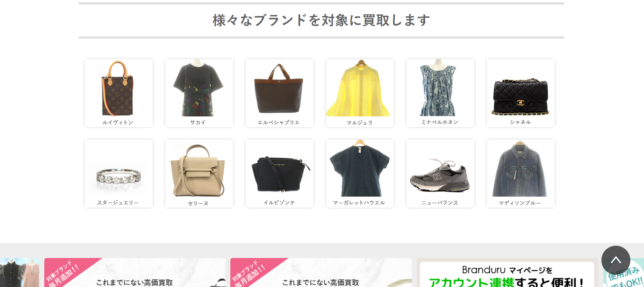Click the セリーヌ beige handbag card

coord(199,173)
